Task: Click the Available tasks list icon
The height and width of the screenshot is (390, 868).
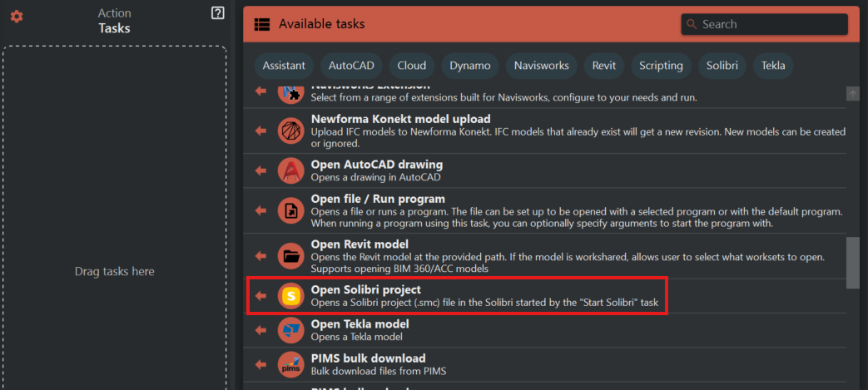Action: [262, 25]
